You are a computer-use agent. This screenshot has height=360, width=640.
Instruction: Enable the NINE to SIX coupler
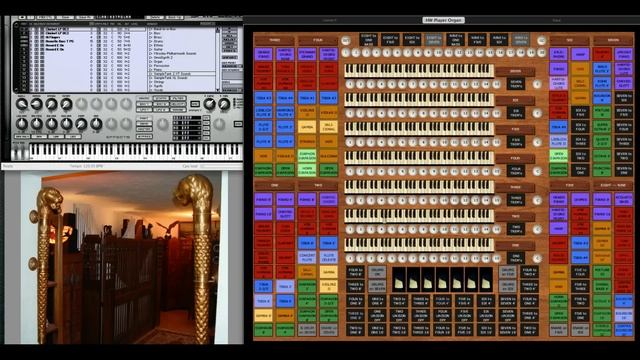point(499,40)
